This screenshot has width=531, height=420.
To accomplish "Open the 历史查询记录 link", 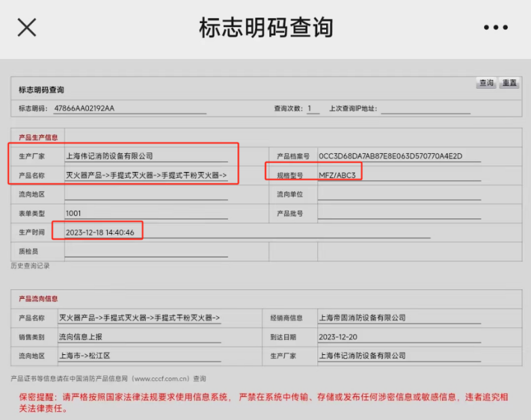I will (30, 266).
